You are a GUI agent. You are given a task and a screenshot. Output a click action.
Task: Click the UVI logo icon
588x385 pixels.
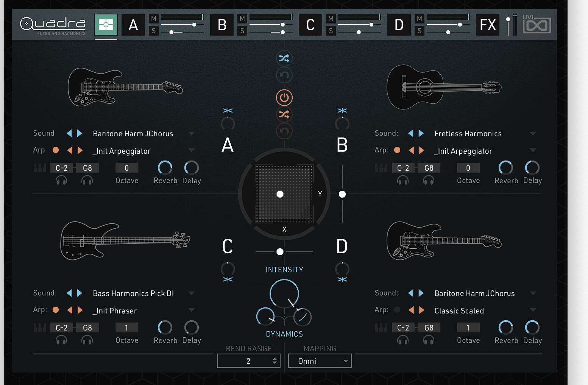click(537, 25)
